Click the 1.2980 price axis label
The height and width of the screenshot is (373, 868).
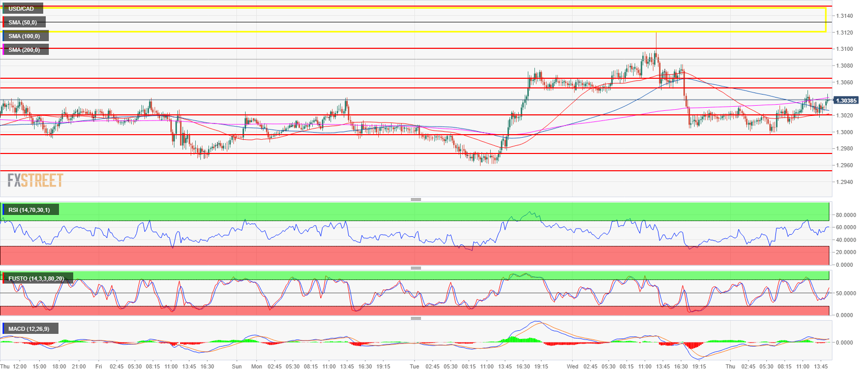(x=845, y=148)
